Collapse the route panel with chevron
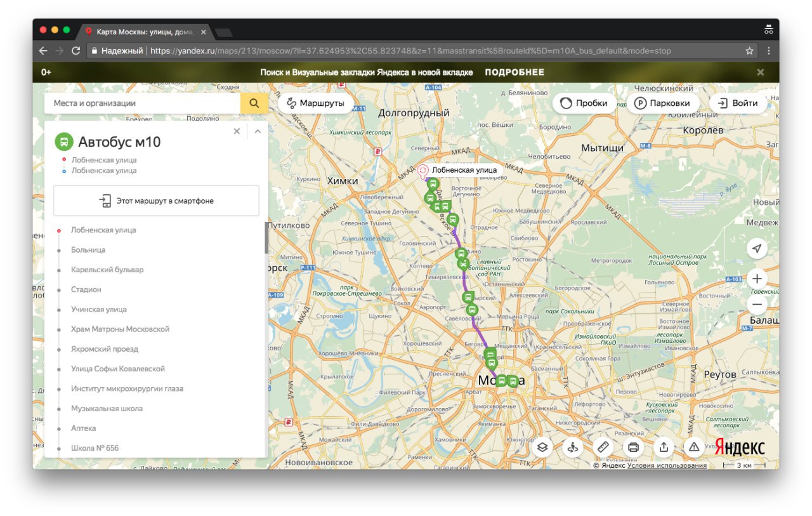Viewport: 812px width, 516px height. point(258,131)
